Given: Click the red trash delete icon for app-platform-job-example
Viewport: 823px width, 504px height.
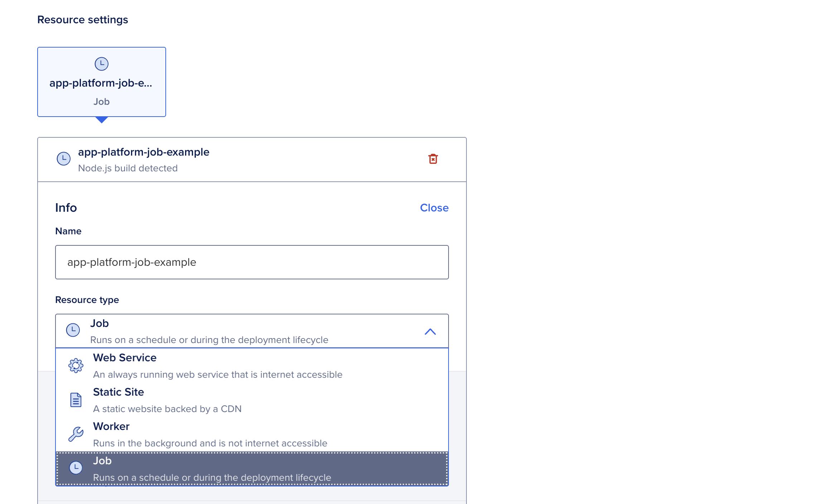Looking at the screenshot, I should click(433, 159).
